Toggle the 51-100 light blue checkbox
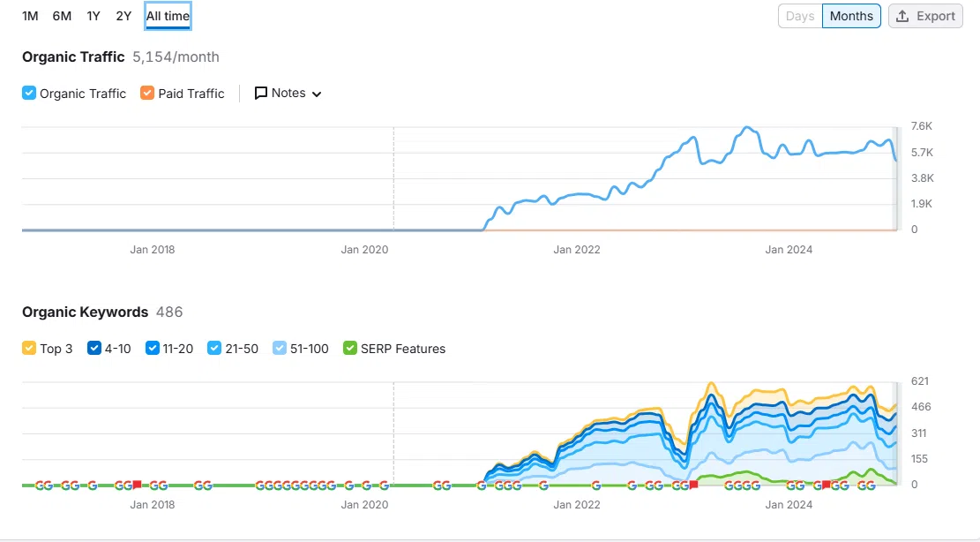Viewport: 980px width, 542px height. click(x=280, y=349)
